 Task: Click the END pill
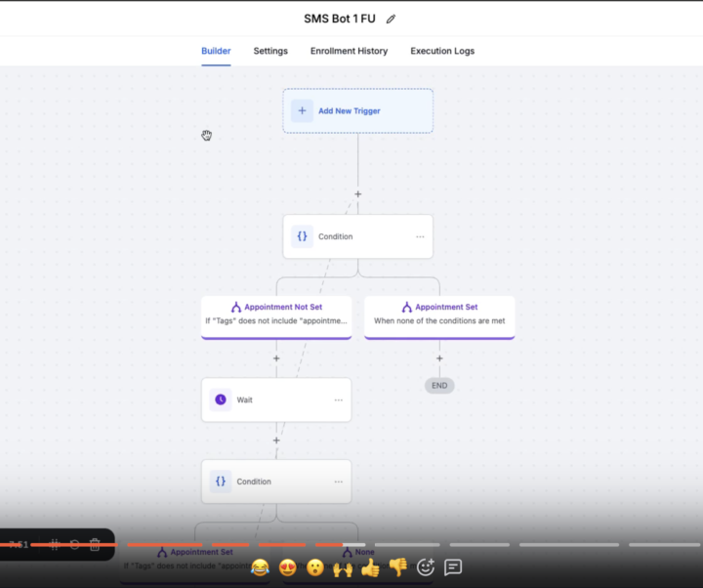pos(439,385)
